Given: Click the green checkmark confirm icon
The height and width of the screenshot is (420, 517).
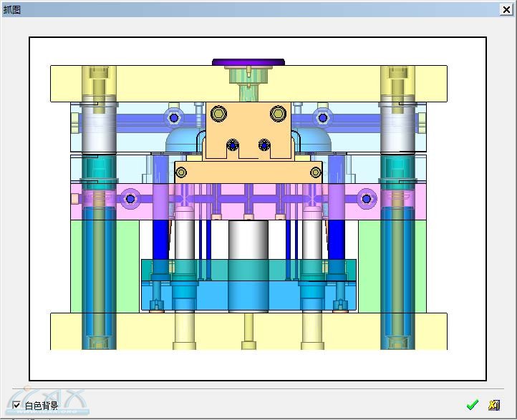Looking at the screenshot, I should coord(472,405).
